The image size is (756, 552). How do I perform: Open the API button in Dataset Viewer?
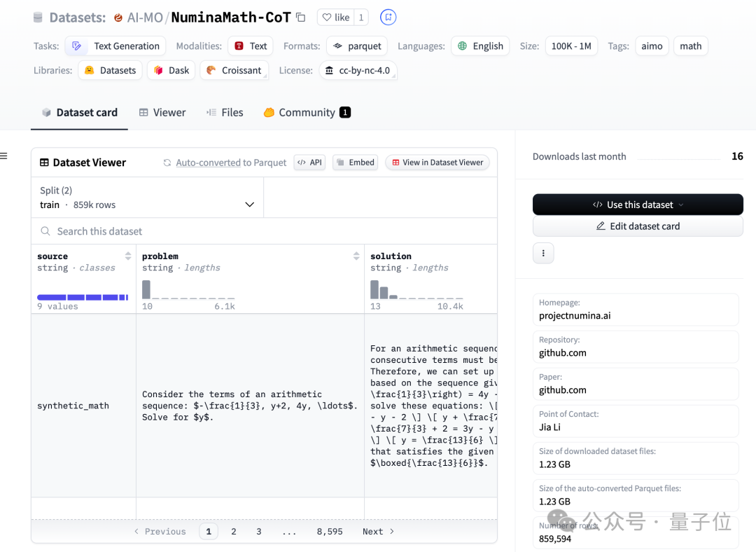click(309, 162)
